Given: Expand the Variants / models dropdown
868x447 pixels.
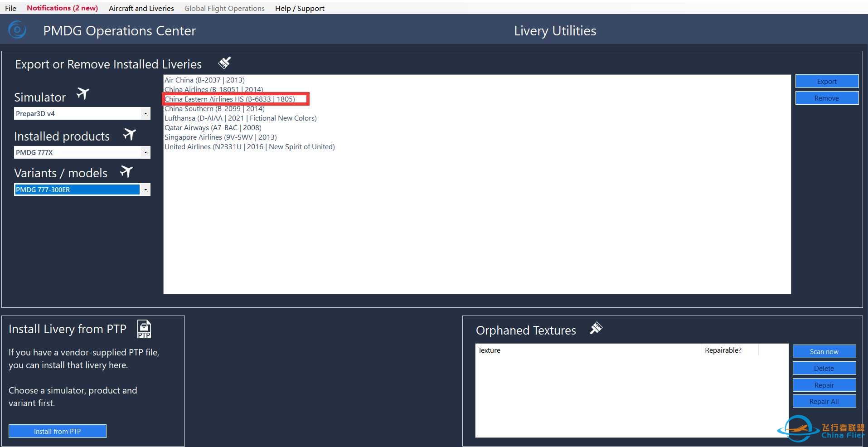Looking at the screenshot, I should click(145, 190).
